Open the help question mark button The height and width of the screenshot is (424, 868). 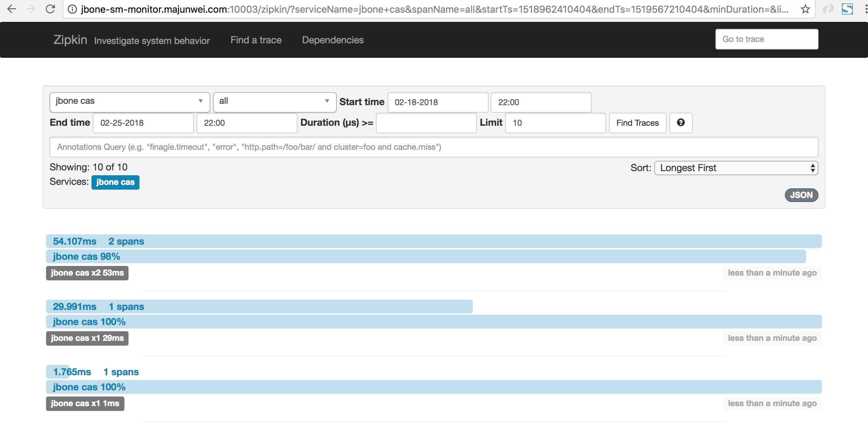coord(681,123)
